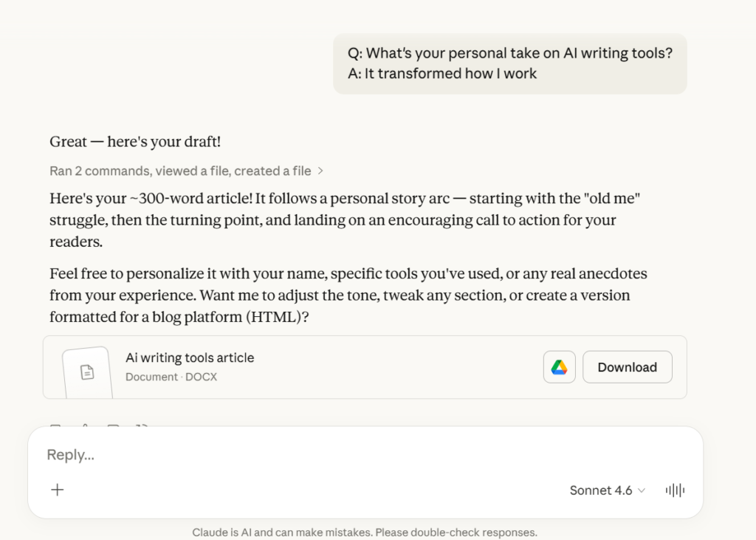Click the Document · DOCX file label
This screenshot has height=540, width=756.
click(171, 377)
